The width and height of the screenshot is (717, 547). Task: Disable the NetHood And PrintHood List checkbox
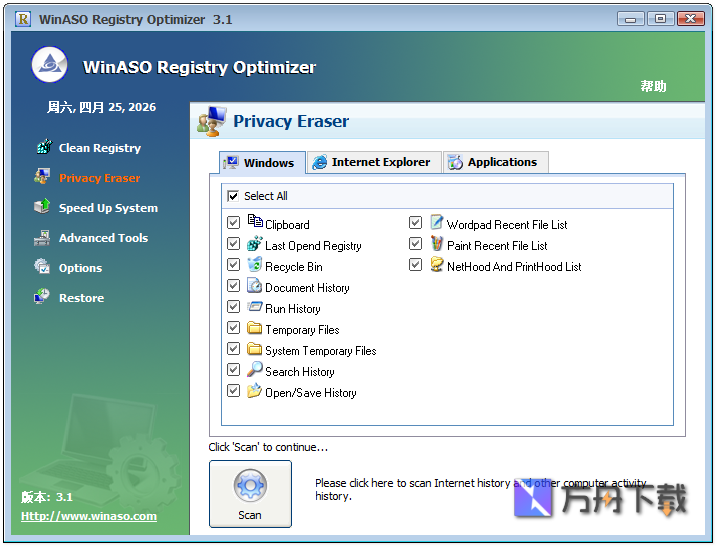tap(415, 265)
